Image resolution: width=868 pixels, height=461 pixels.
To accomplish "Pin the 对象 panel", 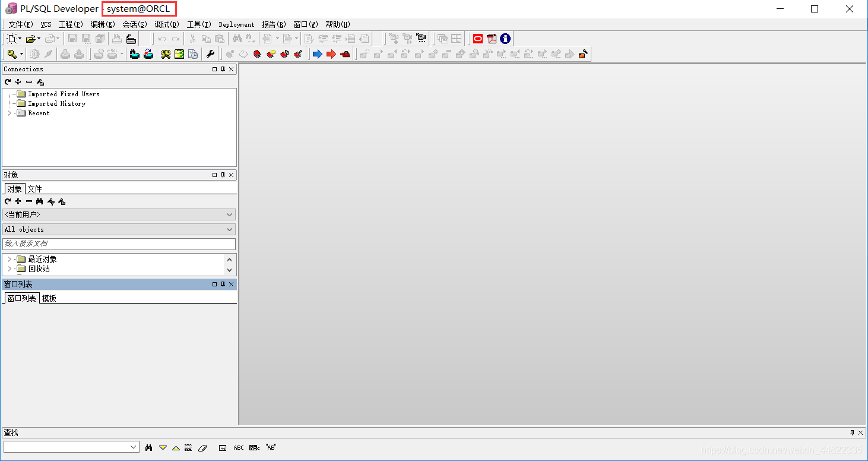I will point(223,175).
